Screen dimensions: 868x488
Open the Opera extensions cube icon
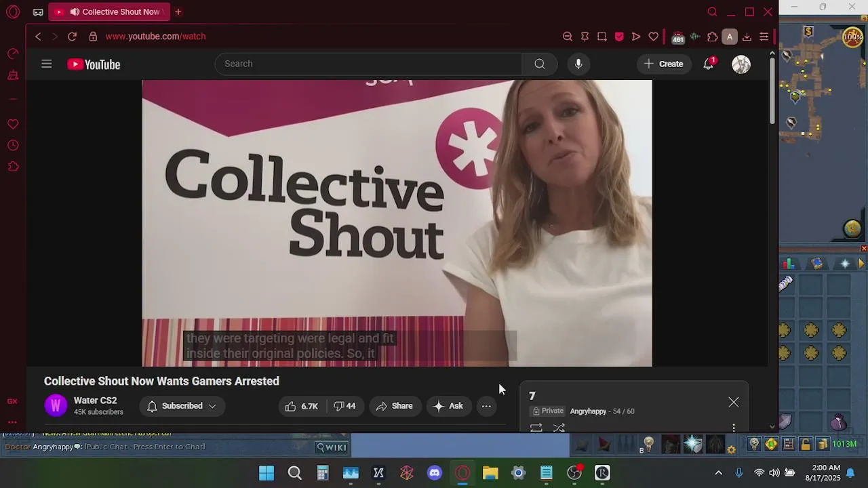pyautogui.click(x=712, y=37)
